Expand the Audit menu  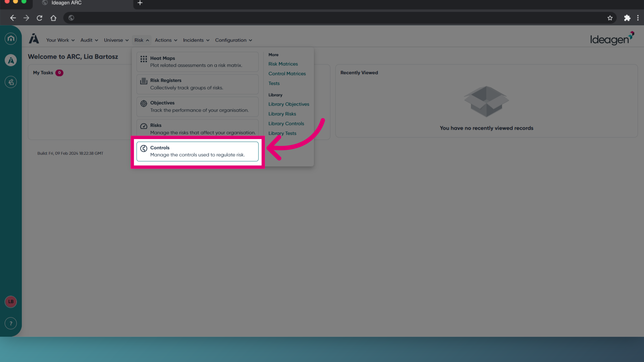89,40
